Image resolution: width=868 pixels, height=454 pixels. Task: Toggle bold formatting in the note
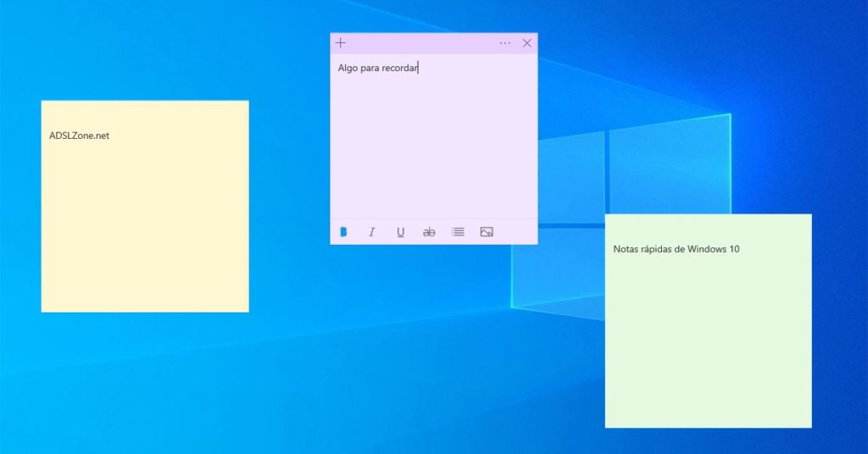coord(344,232)
